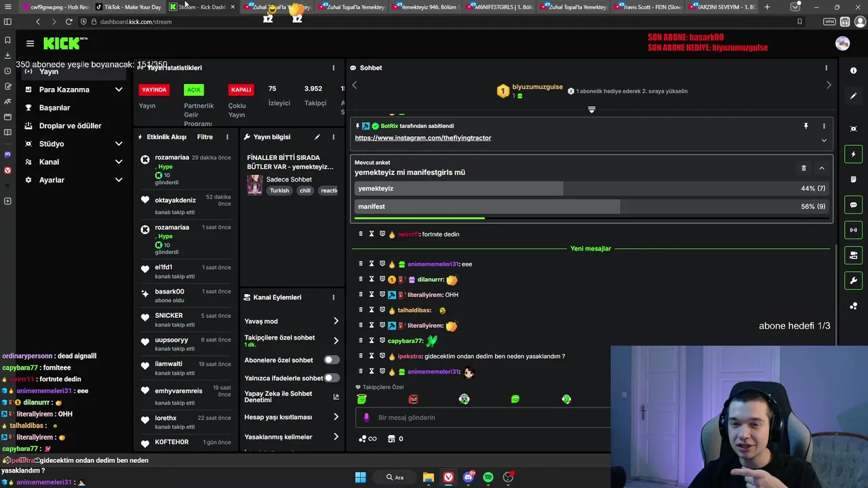Screen dimensions: 868x488
Task: Expand the pinned message chevron
Action: 824,141
